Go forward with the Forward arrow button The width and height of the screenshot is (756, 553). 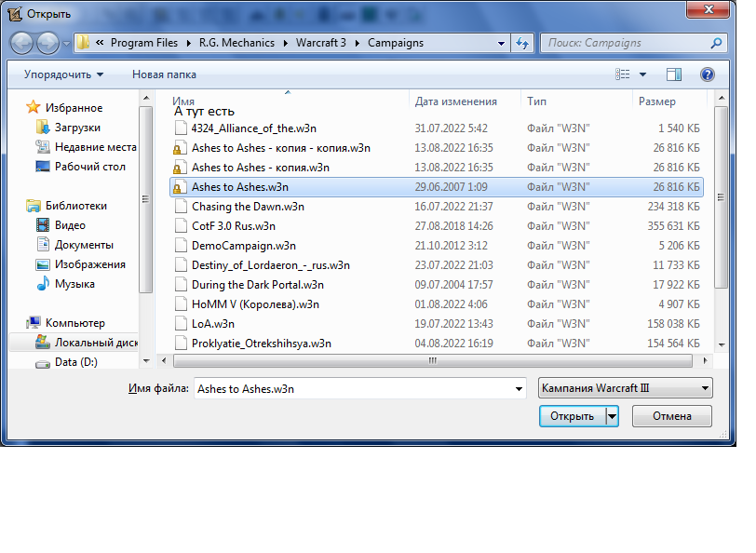(x=47, y=43)
